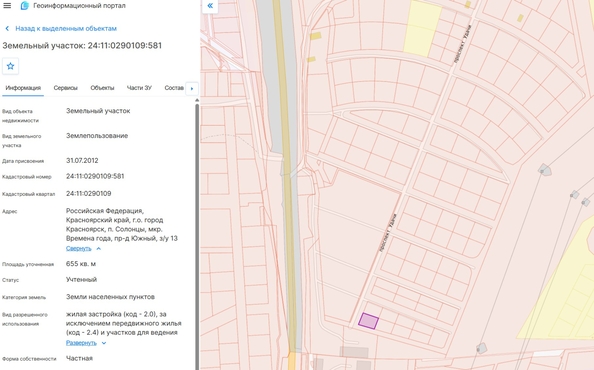Image resolution: width=594 pixels, height=370 pixels.
Task: Click the area value 655 кв. м
Action: point(81,264)
